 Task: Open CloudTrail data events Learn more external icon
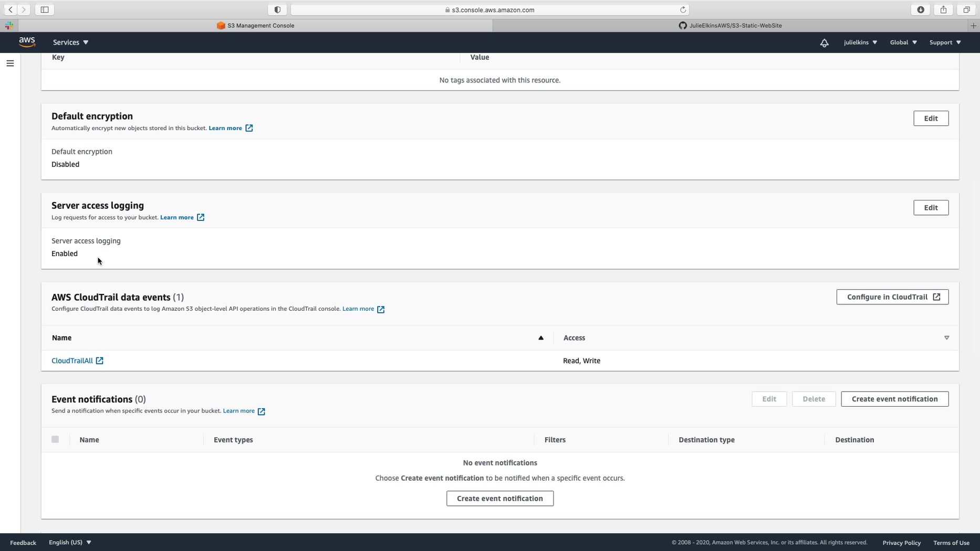[x=381, y=309]
